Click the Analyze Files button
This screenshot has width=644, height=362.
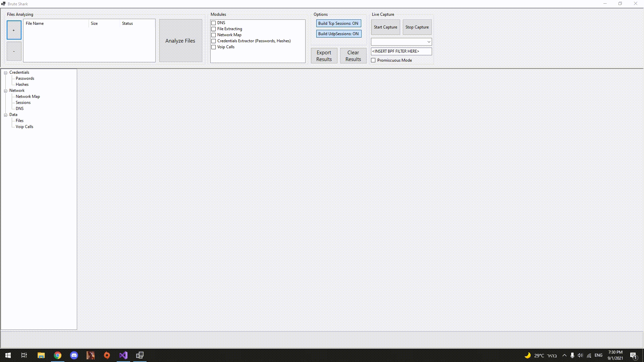click(x=180, y=41)
